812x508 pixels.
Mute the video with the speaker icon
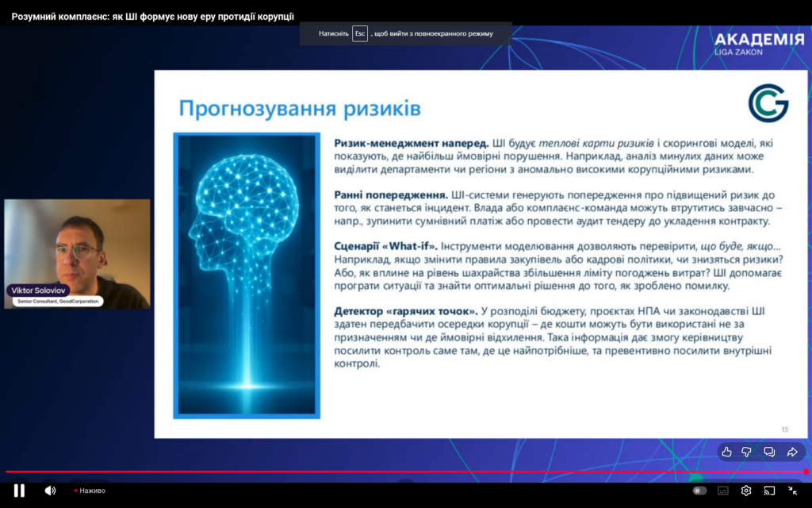point(50,491)
